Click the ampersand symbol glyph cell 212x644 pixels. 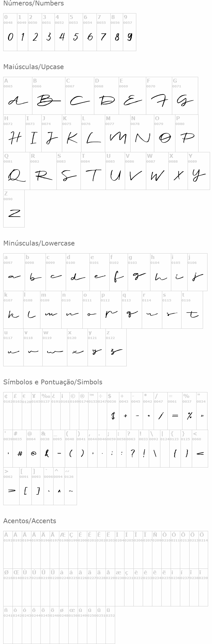pyautogui.click(x=47, y=449)
